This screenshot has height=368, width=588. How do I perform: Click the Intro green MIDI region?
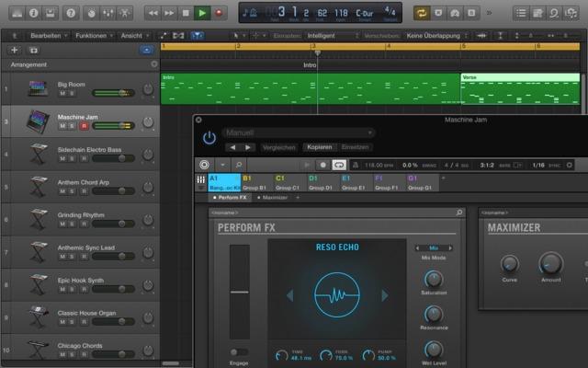(311, 90)
